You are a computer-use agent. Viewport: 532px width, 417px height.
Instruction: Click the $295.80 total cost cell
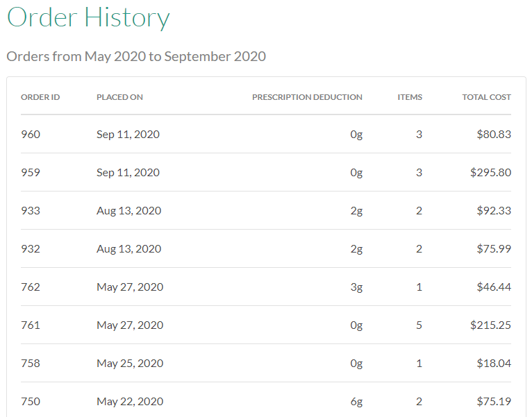(490, 172)
